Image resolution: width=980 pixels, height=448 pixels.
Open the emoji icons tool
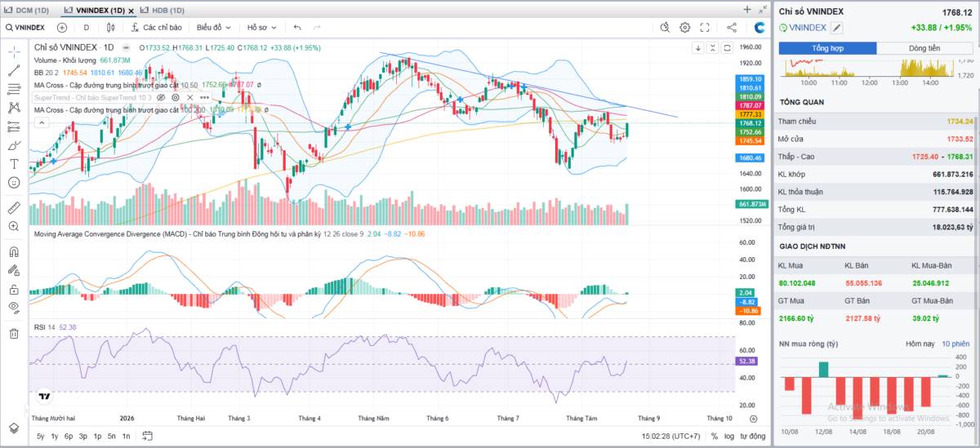tap(14, 183)
